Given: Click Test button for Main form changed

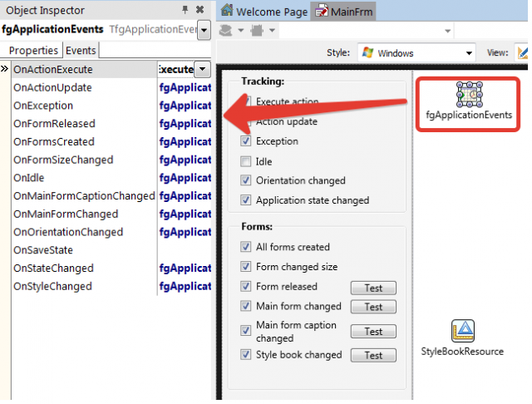Looking at the screenshot, I should (x=373, y=307).
